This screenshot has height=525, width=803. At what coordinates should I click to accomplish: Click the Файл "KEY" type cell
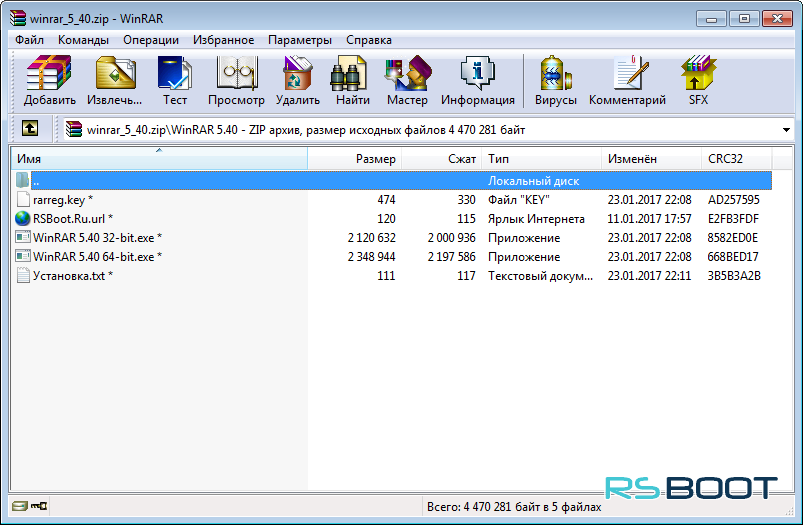point(518,200)
